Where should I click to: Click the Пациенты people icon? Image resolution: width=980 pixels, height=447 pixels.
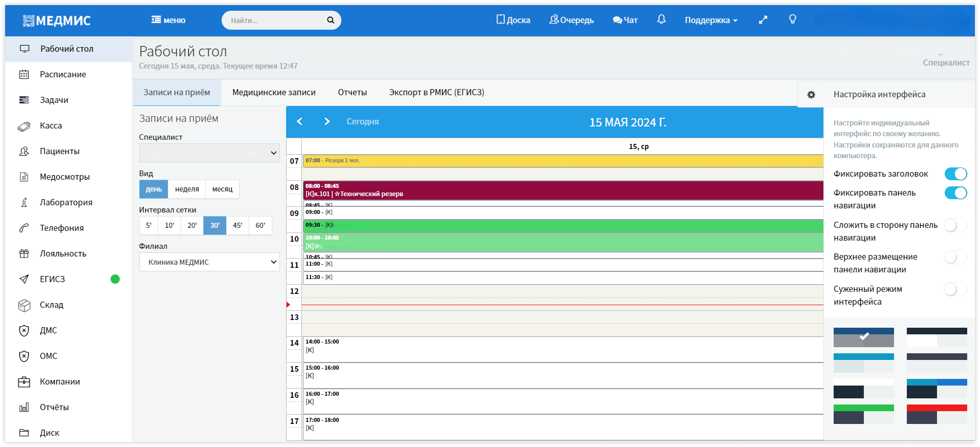(x=24, y=151)
